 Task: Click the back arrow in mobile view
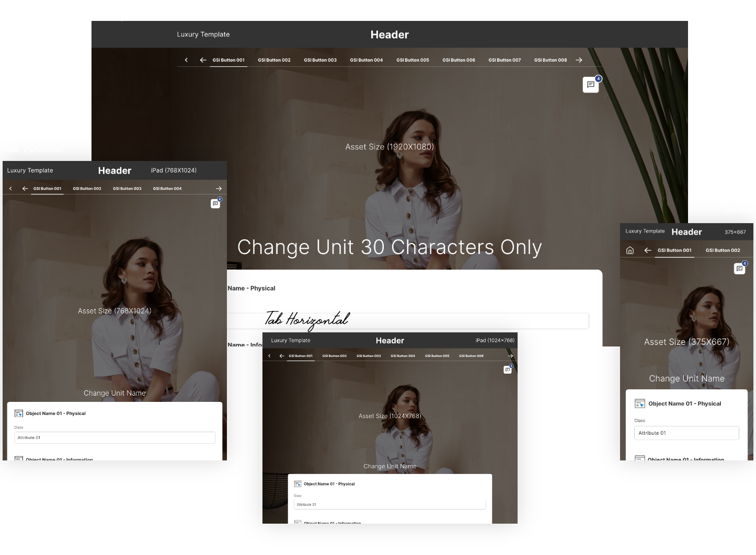tap(647, 250)
